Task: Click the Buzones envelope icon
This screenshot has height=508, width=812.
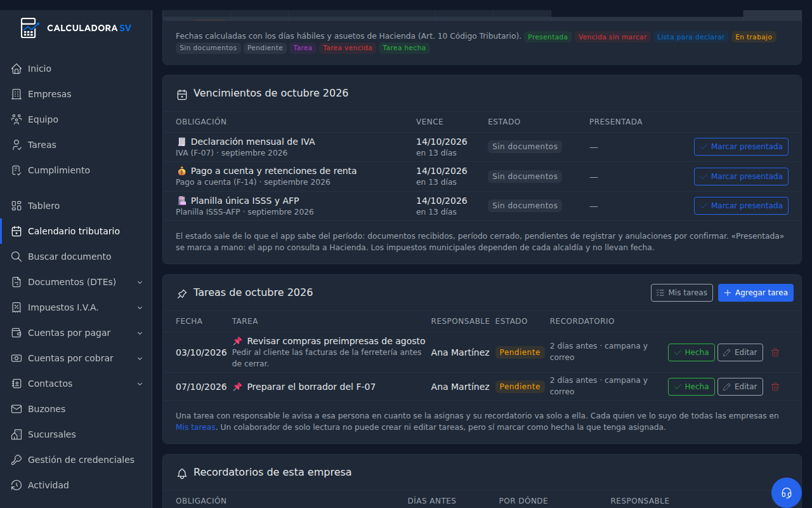Action: pos(16,409)
